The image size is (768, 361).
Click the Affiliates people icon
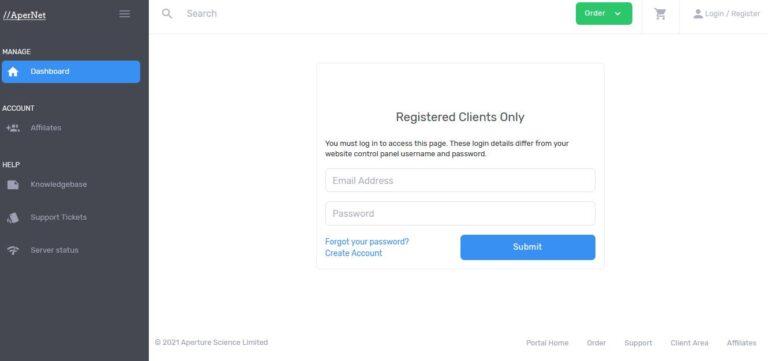pyautogui.click(x=13, y=128)
